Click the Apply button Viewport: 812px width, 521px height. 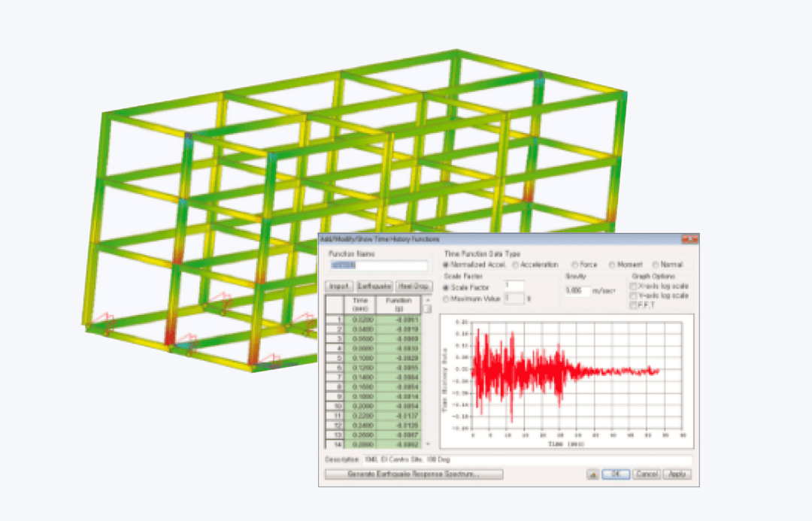[x=677, y=474]
